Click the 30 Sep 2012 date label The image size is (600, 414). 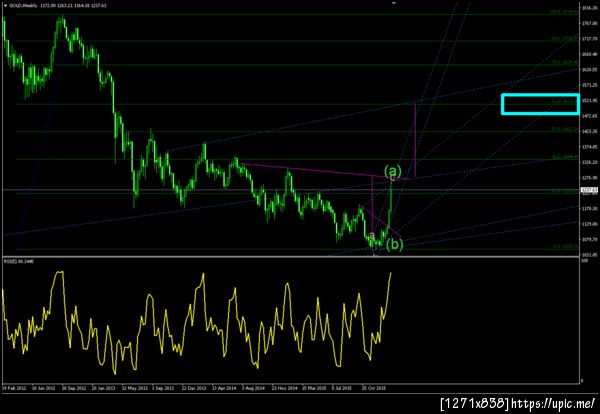[74, 388]
